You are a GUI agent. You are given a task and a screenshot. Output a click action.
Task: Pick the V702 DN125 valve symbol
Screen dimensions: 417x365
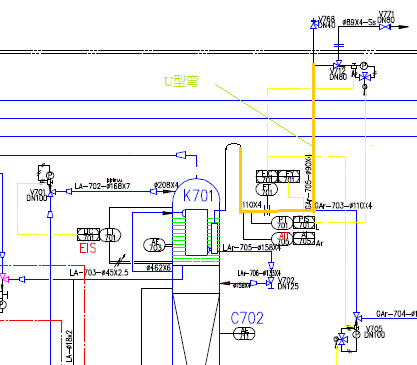click(x=271, y=284)
